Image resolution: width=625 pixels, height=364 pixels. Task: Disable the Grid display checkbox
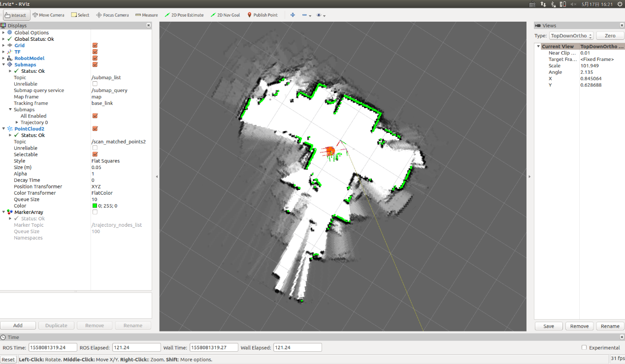[95, 45]
